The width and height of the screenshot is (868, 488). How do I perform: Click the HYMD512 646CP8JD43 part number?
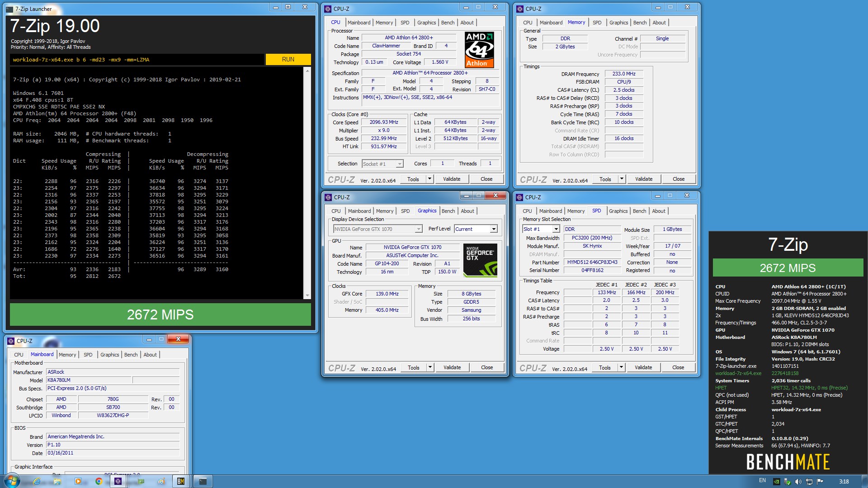click(592, 262)
